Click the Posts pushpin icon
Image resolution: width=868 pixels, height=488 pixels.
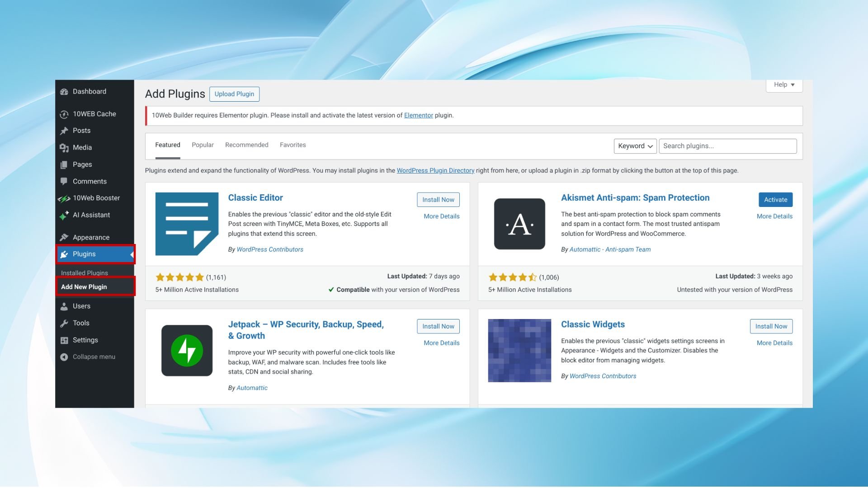(x=64, y=131)
